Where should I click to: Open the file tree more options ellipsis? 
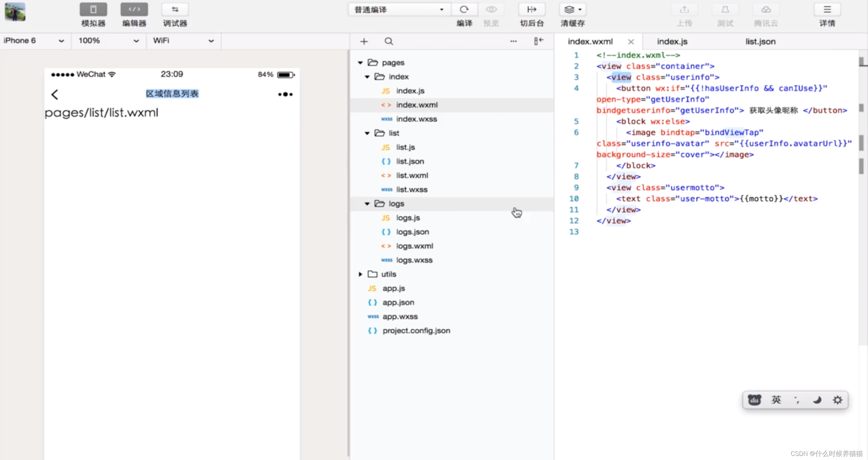click(514, 42)
